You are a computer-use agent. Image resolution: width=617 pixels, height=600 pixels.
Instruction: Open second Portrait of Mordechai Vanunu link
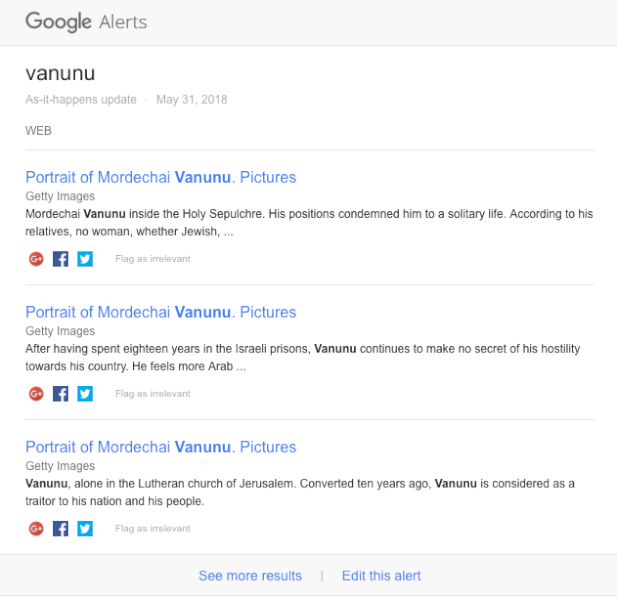click(161, 312)
